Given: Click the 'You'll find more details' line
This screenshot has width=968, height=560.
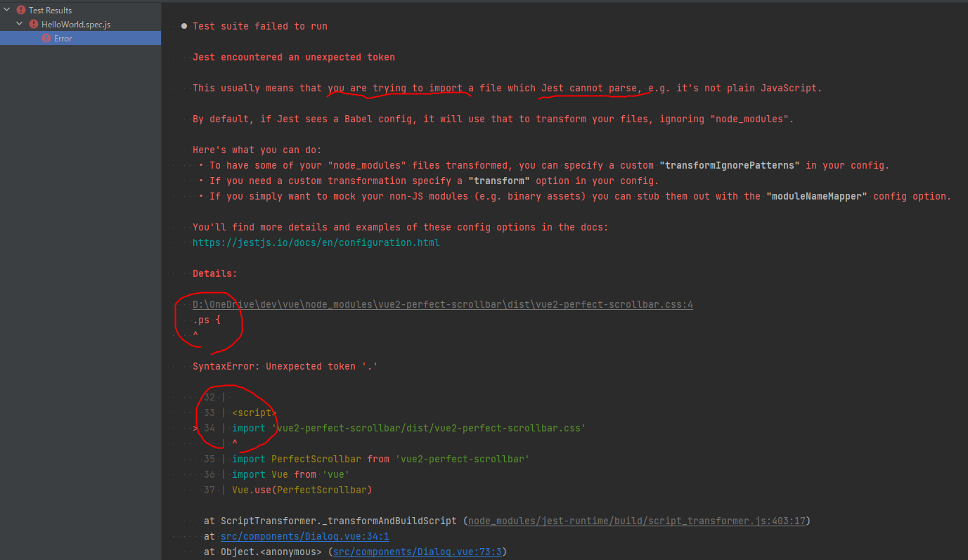Looking at the screenshot, I should coord(401,227).
